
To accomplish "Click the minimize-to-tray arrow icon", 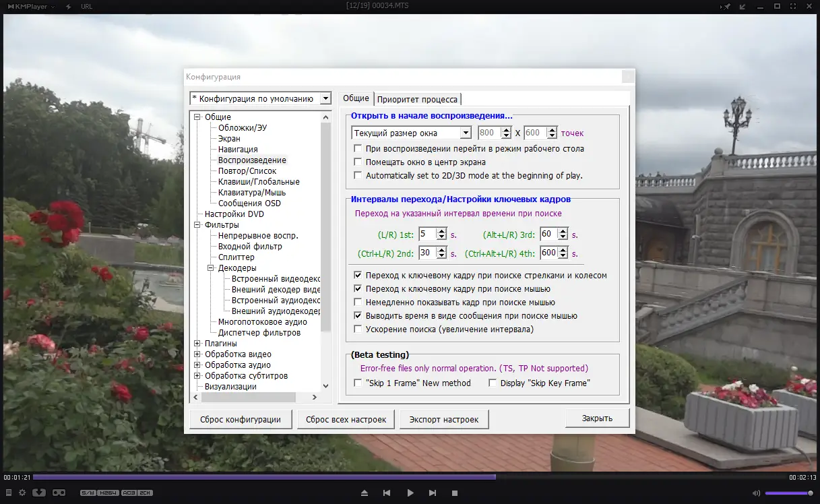I will (743, 6).
